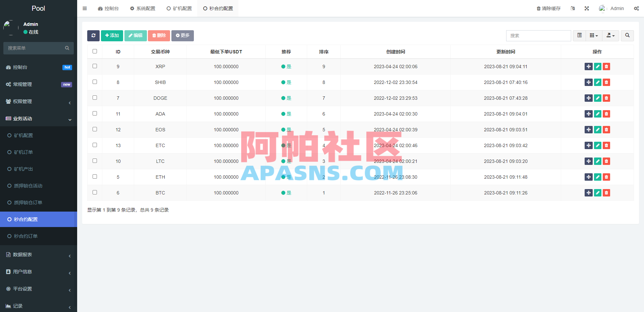
Task: Click the toggle view icon beside search box
Action: pyautogui.click(x=579, y=36)
